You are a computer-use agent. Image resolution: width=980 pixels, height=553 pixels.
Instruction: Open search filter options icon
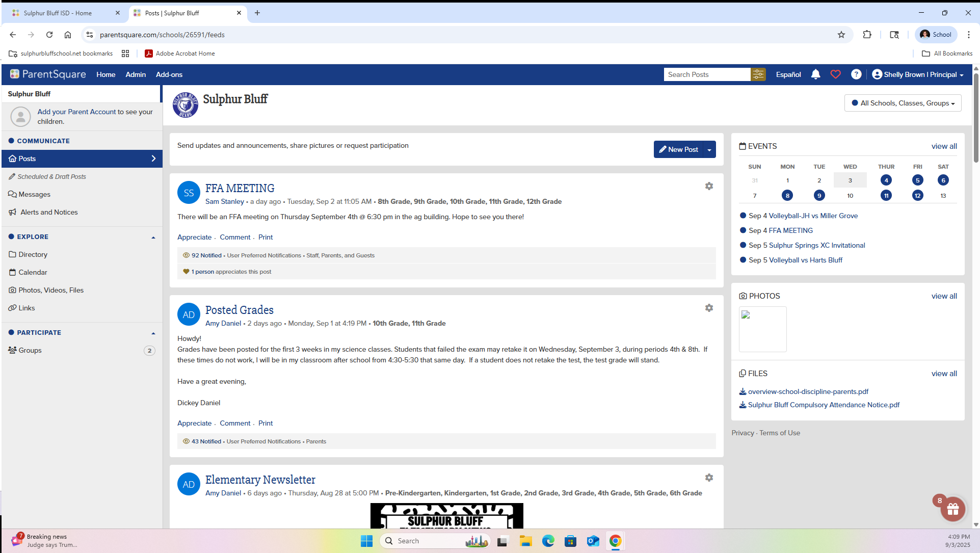coord(758,74)
